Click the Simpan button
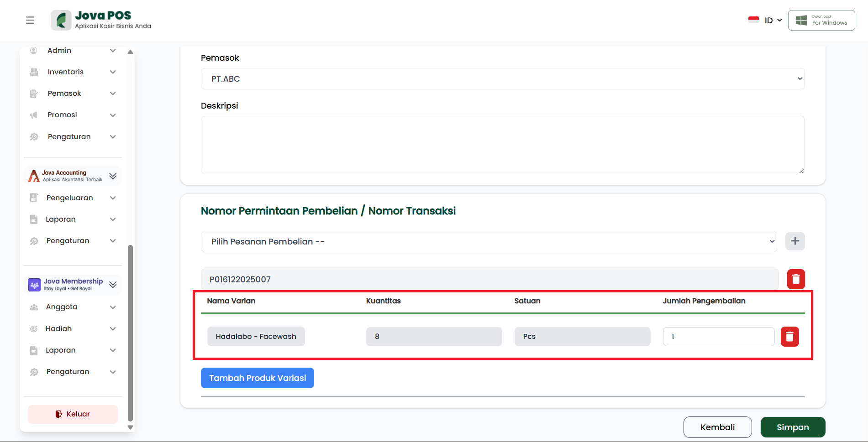Image resolution: width=868 pixels, height=442 pixels. click(x=793, y=427)
